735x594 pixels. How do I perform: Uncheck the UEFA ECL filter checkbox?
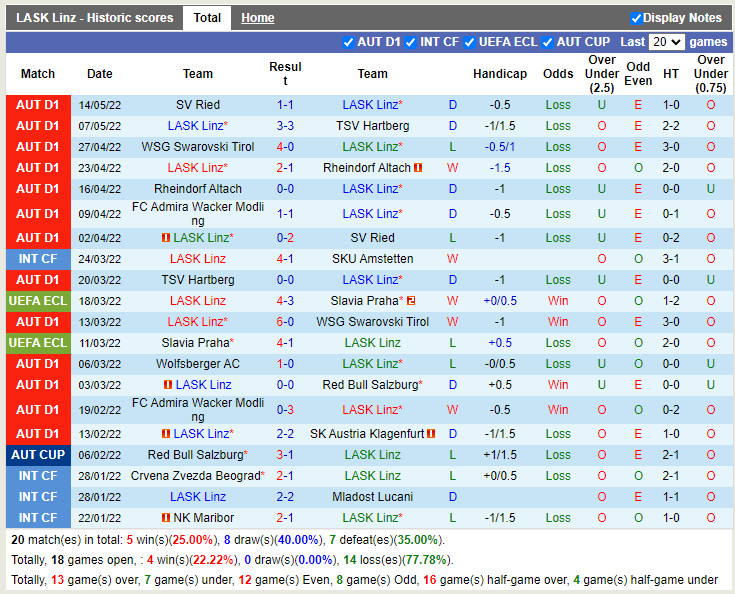point(469,42)
